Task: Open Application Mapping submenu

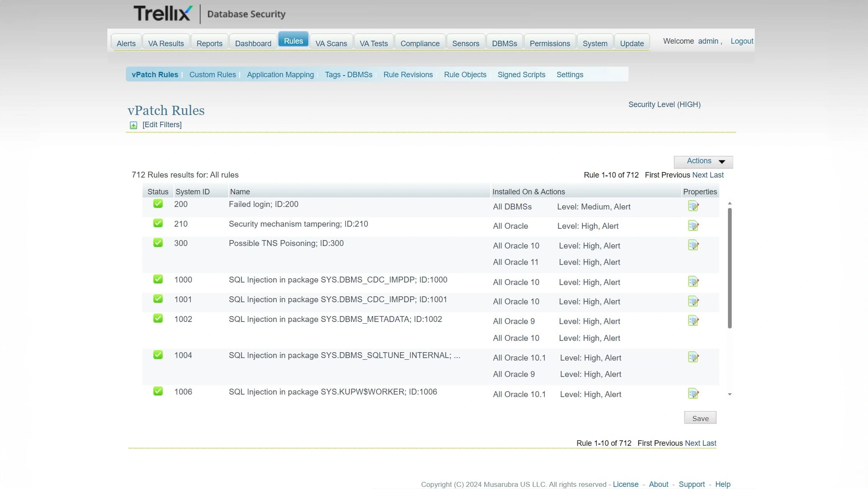Action: pos(280,74)
